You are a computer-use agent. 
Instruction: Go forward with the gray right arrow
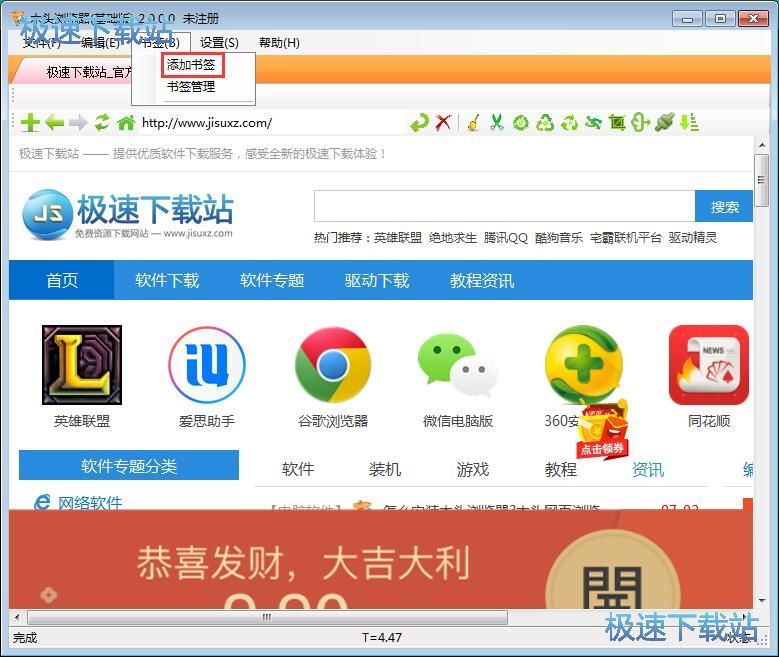pos(78,122)
